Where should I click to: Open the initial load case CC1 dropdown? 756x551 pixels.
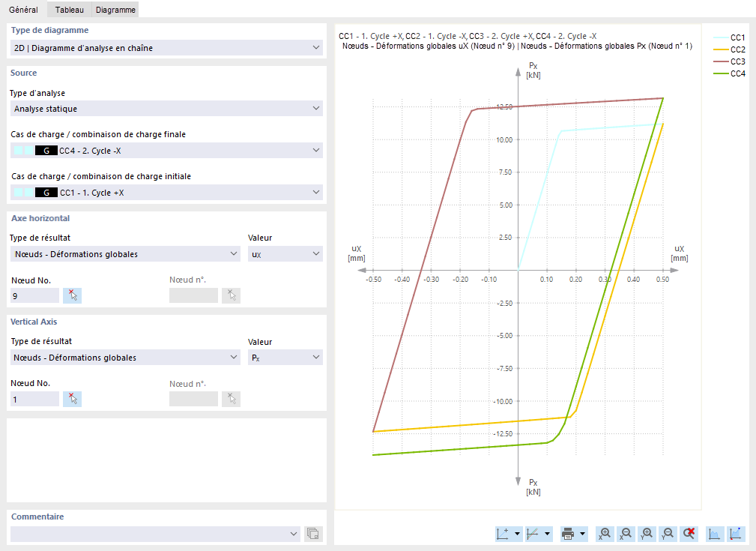tap(166, 193)
